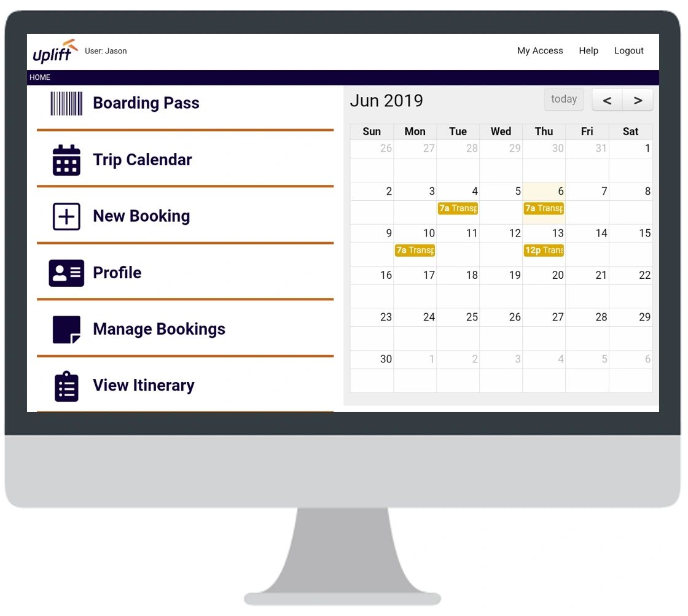This screenshot has height=616, width=688.
Task: Open the Profile ID card icon
Action: point(66,272)
